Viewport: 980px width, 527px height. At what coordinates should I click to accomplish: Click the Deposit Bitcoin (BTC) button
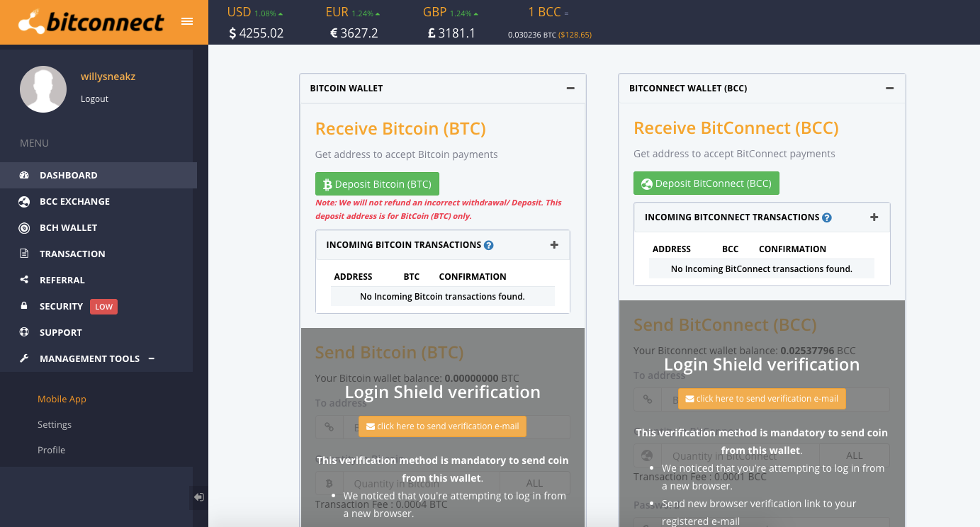click(377, 184)
